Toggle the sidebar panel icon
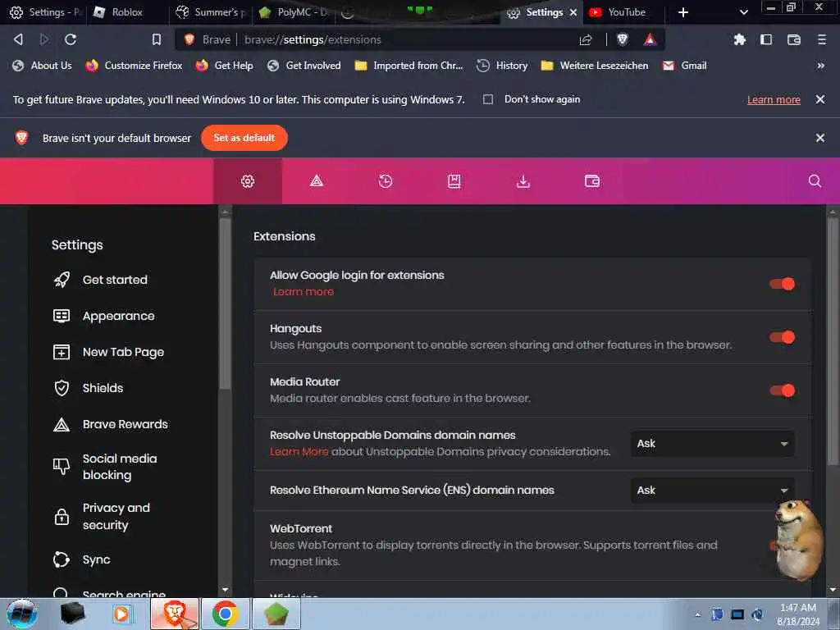This screenshot has width=840, height=630. coord(766,39)
